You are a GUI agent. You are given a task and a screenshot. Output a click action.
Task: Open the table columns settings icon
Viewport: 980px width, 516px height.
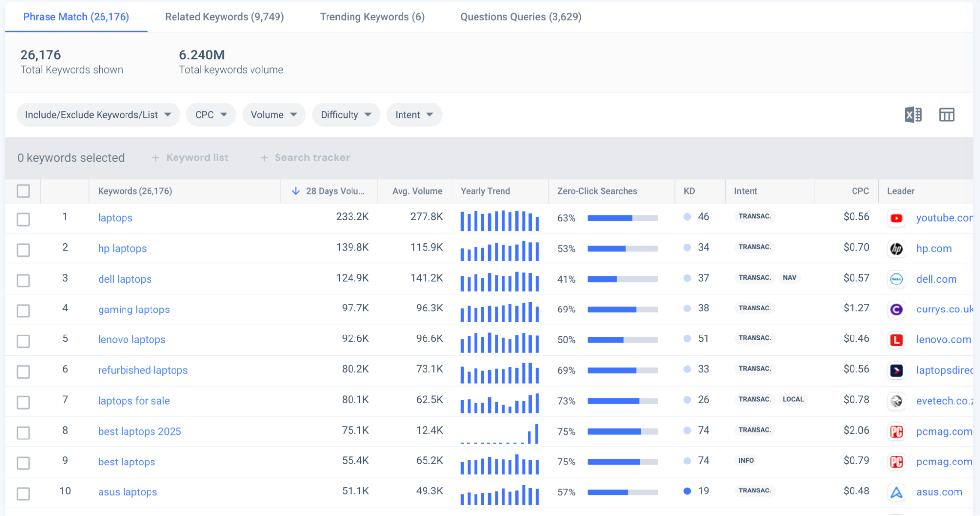(x=946, y=115)
